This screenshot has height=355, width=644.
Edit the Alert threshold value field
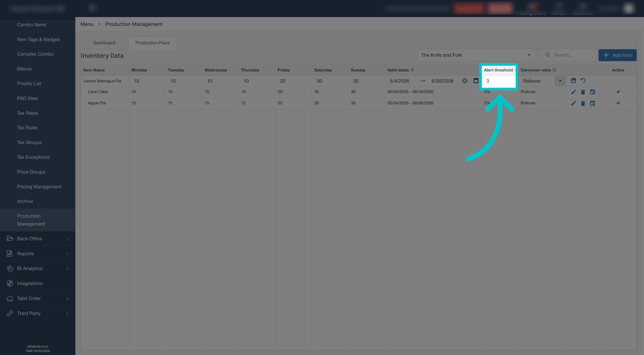pyautogui.click(x=499, y=81)
